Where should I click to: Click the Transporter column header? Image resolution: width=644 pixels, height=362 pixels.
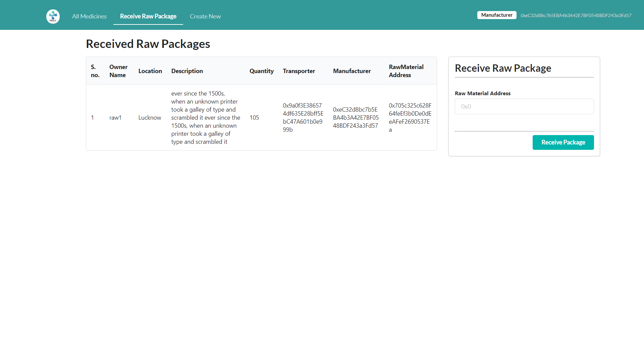(299, 71)
